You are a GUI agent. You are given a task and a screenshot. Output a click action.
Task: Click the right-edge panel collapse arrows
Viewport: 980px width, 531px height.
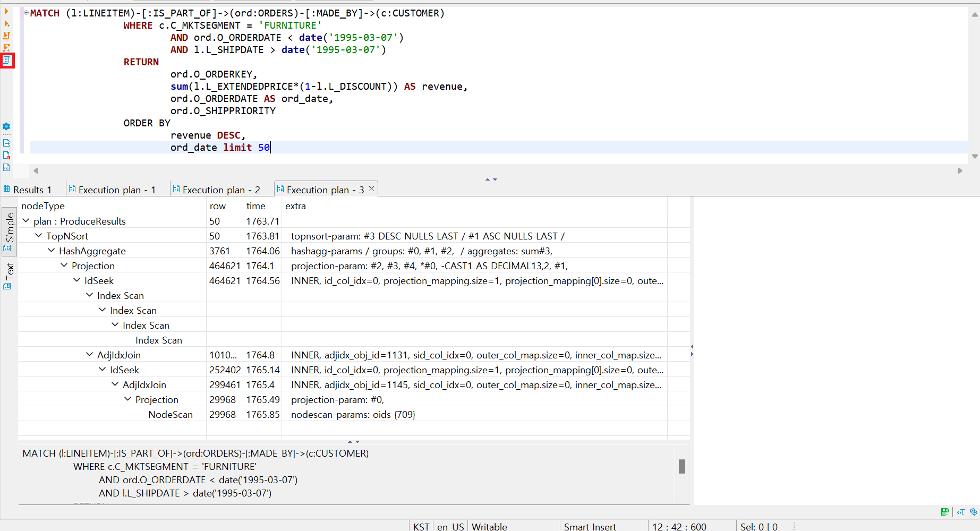tap(692, 350)
